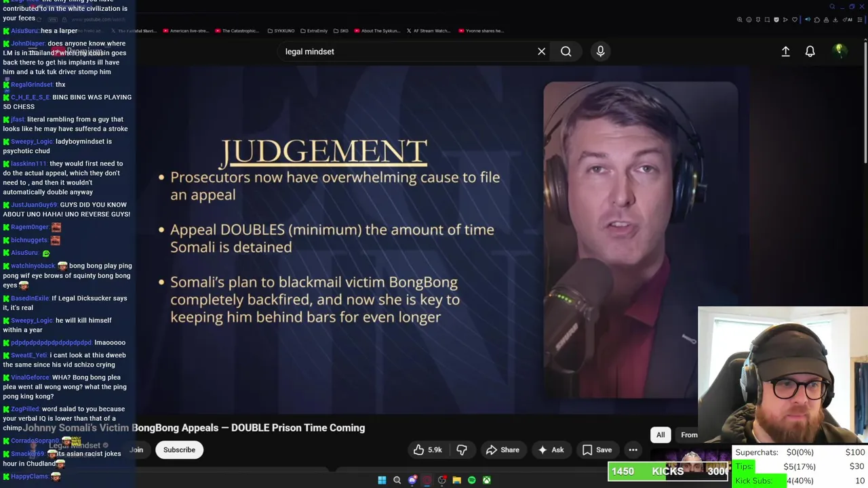Viewport: 868px width, 488px height.
Task: Open the account avatar menu
Action: point(839,51)
